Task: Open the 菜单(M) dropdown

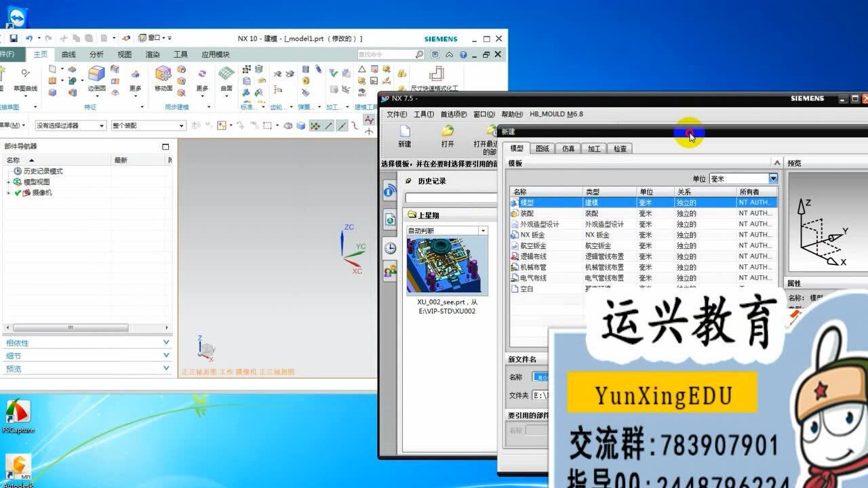Action: pyautogui.click(x=13, y=125)
